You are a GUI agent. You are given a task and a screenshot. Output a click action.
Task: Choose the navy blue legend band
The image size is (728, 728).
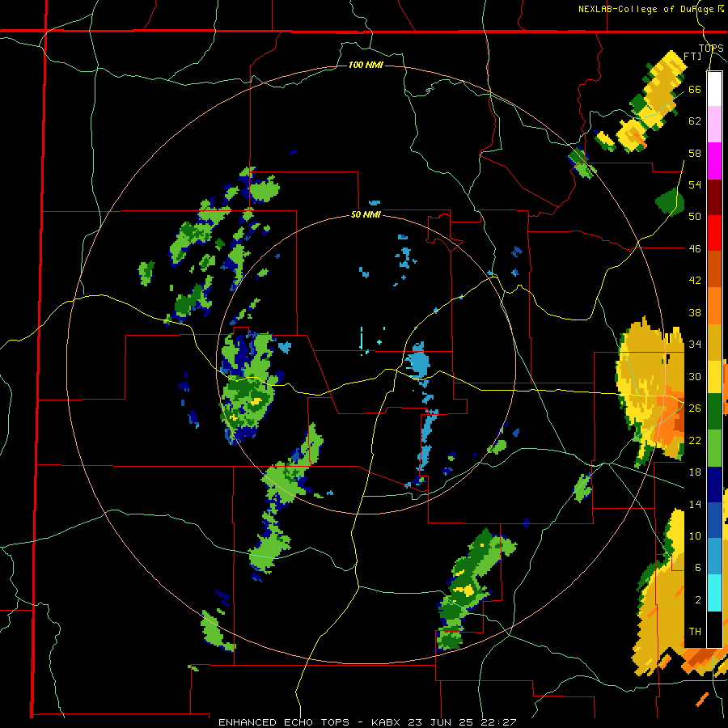[714, 485]
